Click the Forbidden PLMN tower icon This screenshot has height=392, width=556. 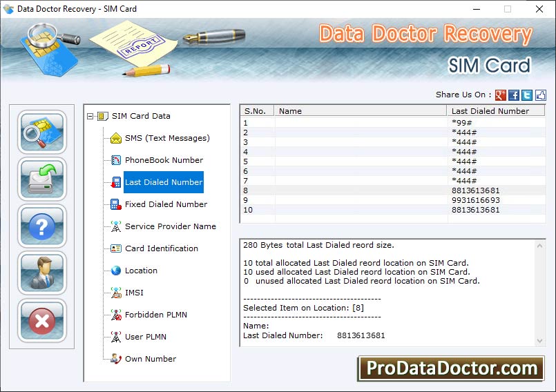115,315
